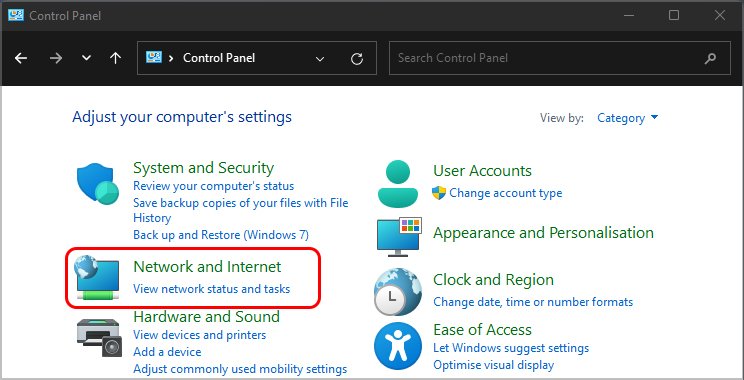Open the System and Security shield icon
Image resolution: width=744 pixels, height=380 pixels.
(x=98, y=183)
